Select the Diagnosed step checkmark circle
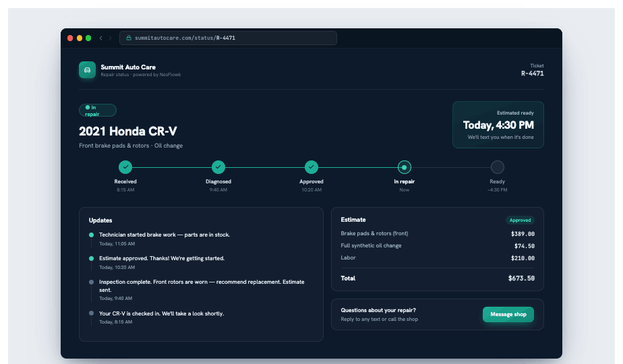Image resolution: width=623 pixels, height=364 pixels. coord(218,167)
